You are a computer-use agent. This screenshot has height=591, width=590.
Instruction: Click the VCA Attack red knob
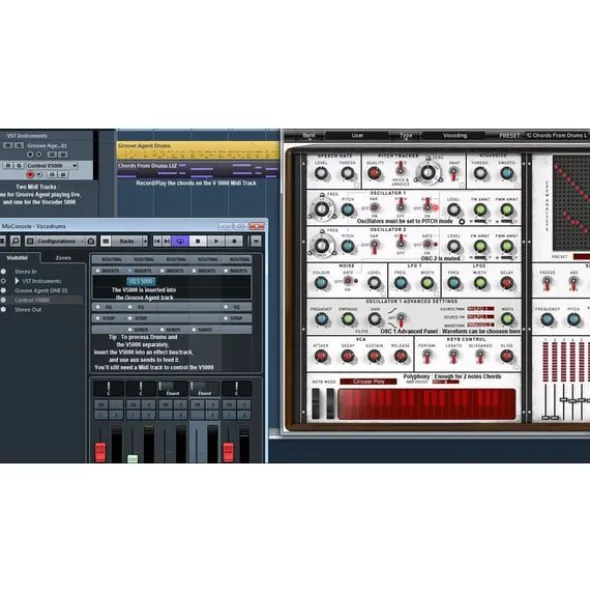(321, 356)
